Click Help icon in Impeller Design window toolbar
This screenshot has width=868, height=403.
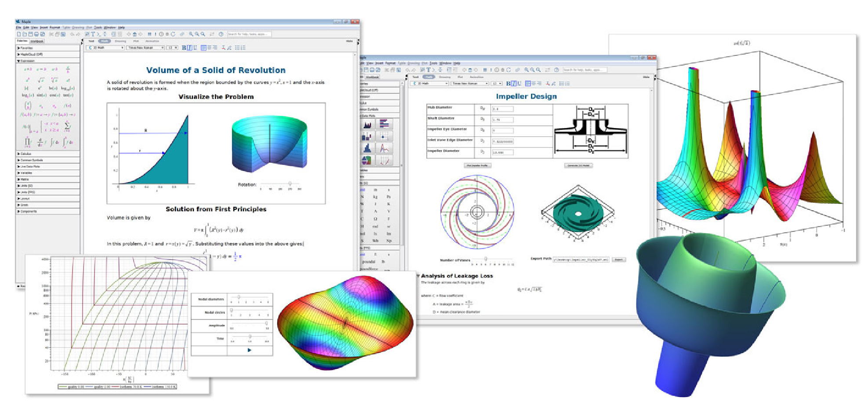pos(556,70)
